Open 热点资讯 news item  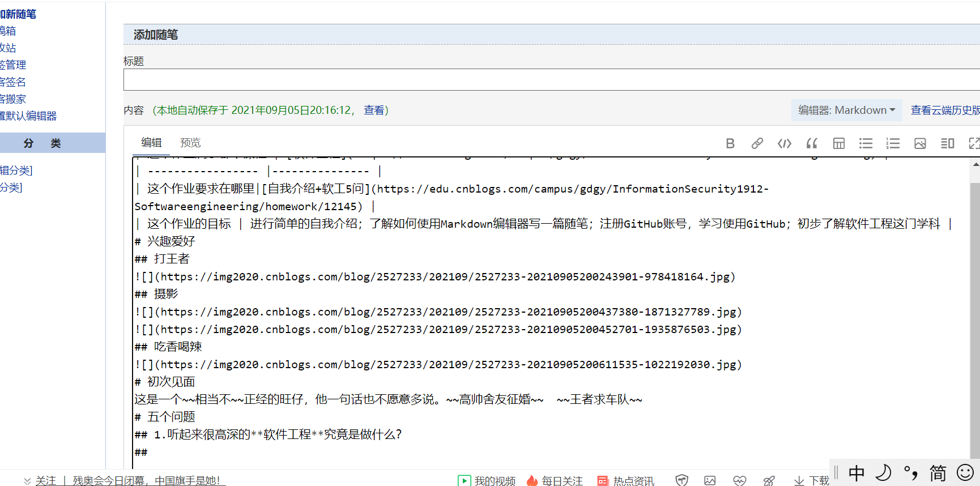pyautogui.click(x=626, y=480)
